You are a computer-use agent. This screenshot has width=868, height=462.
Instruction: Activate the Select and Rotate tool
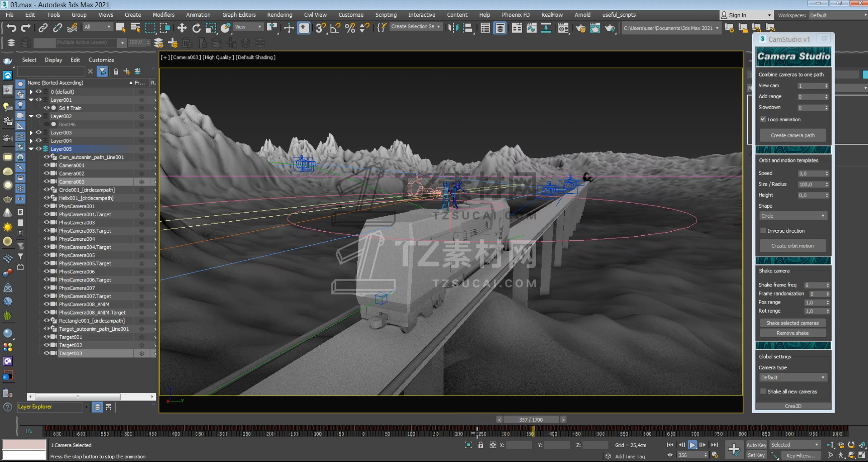[x=196, y=28]
